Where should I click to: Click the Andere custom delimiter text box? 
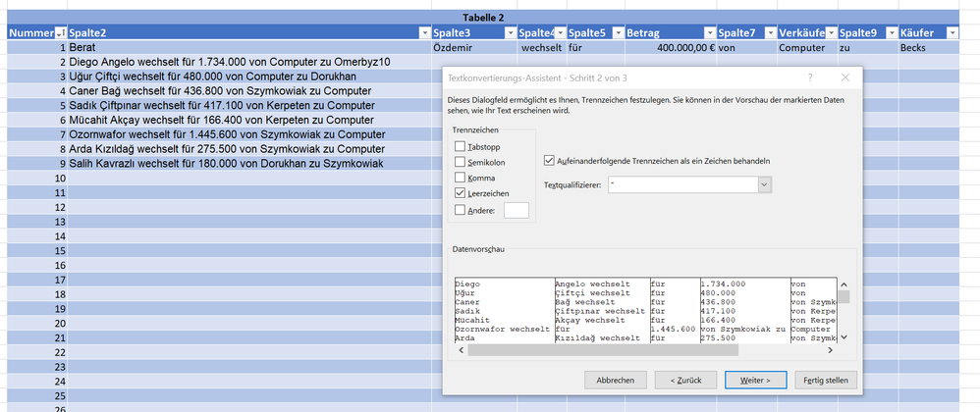[517, 210]
